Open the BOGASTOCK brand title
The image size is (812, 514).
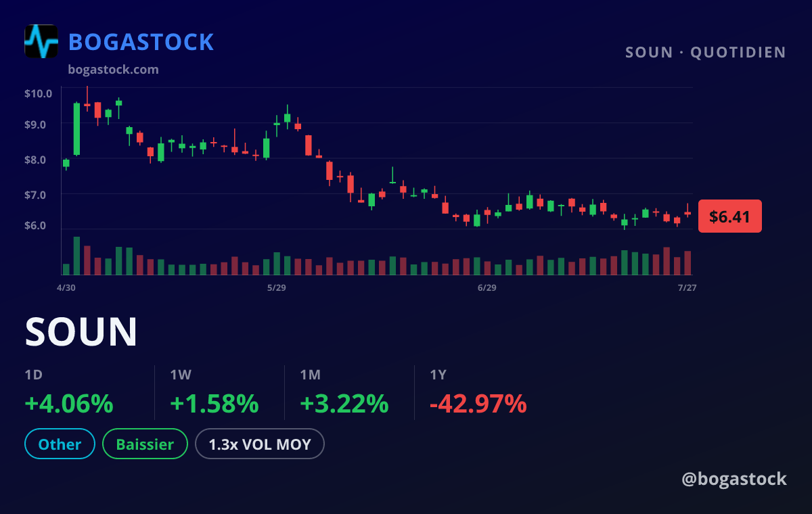141,42
